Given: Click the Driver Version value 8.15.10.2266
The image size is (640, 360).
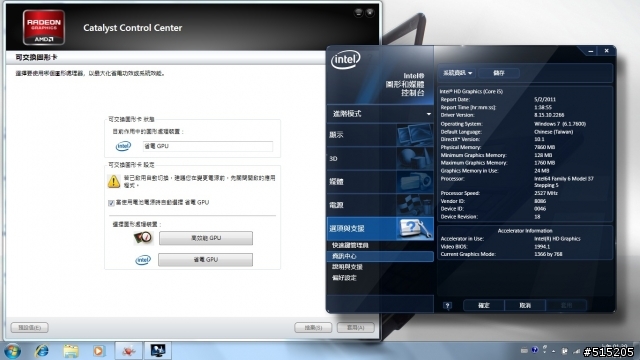Looking at the screenshot, I should [x=549, y=115].
